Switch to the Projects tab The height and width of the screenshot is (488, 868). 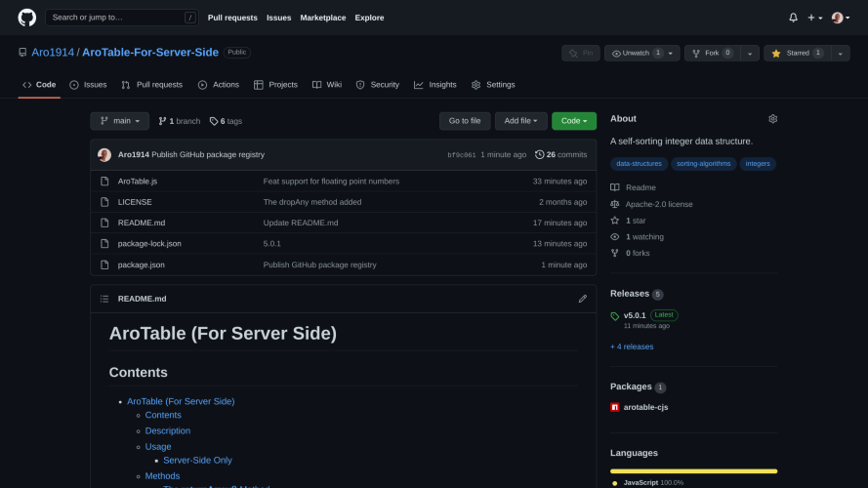(x=275, y=85)
